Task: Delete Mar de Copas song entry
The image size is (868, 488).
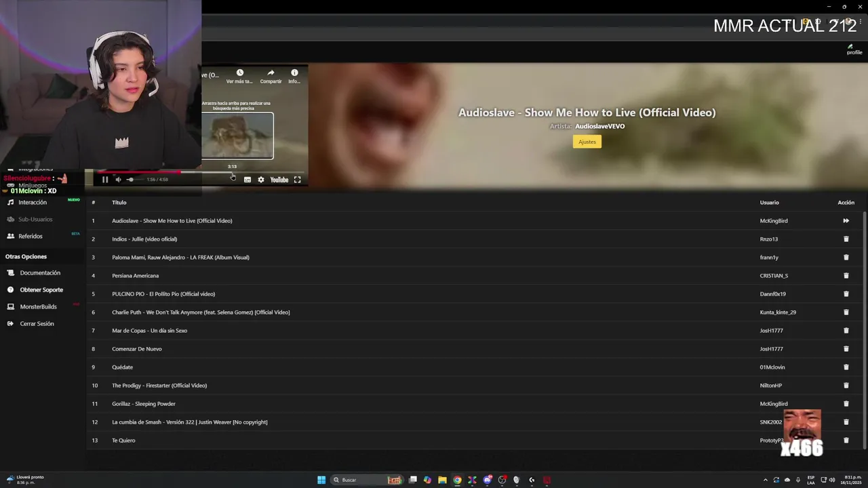Action: [846, 330]
